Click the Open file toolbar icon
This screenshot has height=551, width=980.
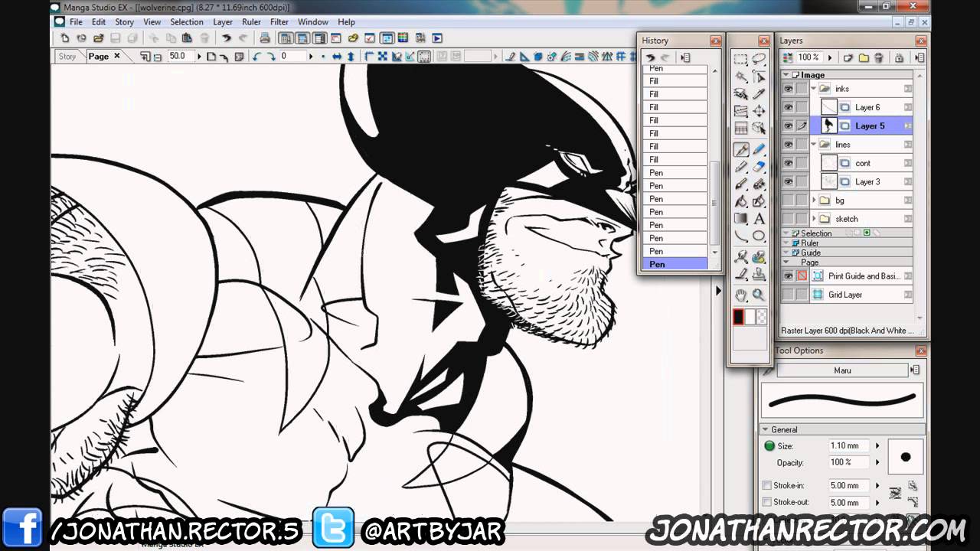coord(98,38)
